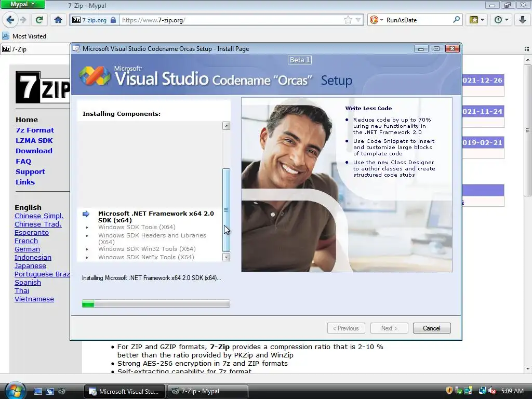Click in the URL address field

coord(231,20)
